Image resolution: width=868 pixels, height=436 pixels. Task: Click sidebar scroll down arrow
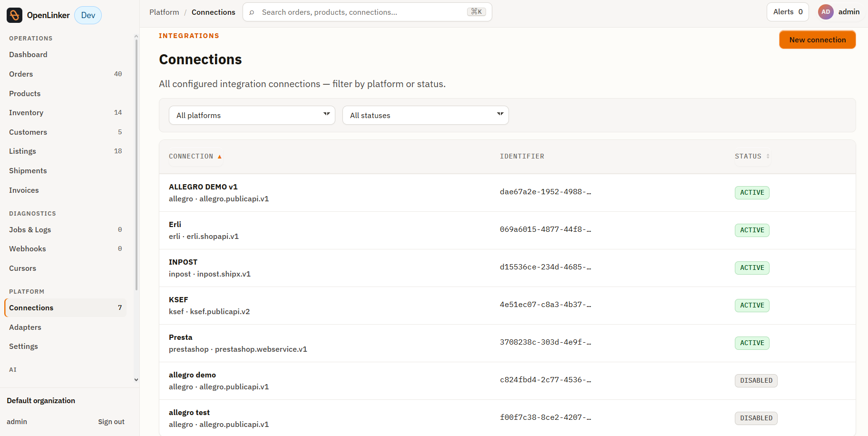coord(136,380)
